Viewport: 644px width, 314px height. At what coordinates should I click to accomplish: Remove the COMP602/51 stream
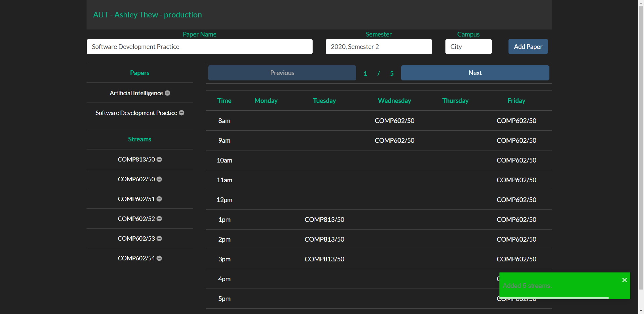tap(159, 199)
